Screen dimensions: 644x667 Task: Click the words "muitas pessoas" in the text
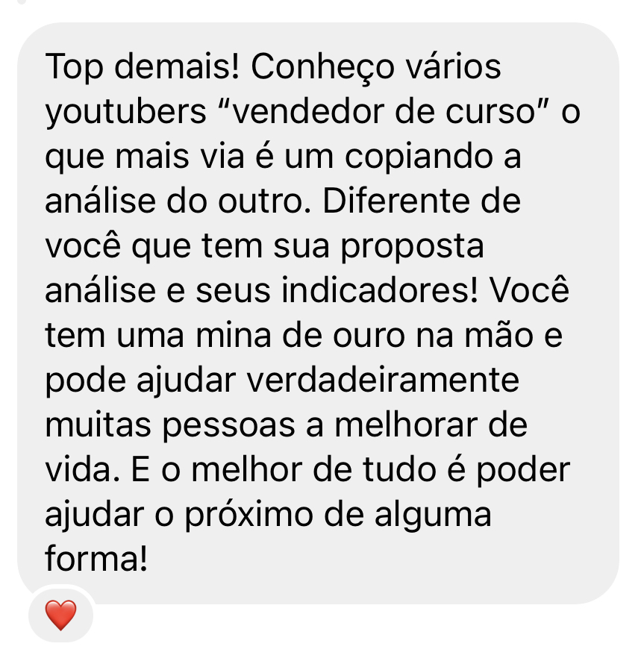(169, 426)
